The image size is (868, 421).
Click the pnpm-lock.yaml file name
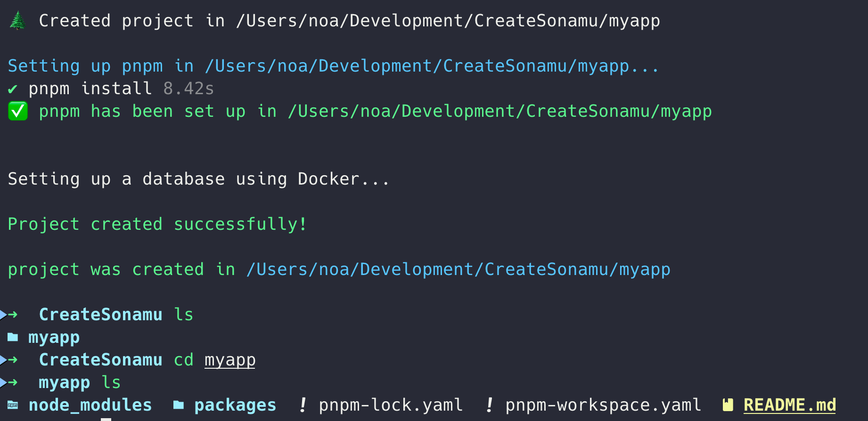tap(391, 405)
